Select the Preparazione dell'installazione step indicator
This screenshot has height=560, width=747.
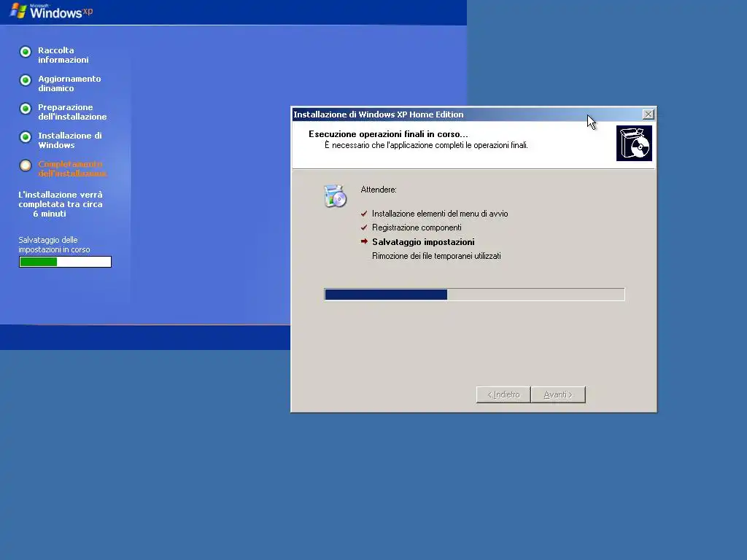[26, 109]
